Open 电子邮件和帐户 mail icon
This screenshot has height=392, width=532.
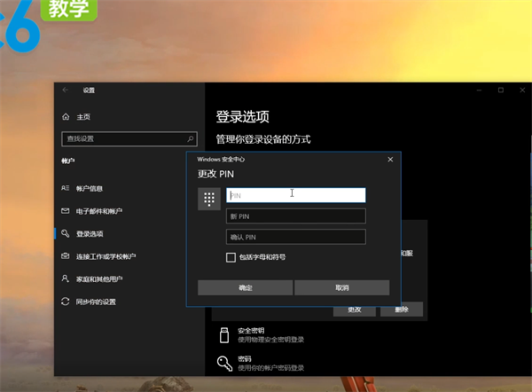point(66,211)
